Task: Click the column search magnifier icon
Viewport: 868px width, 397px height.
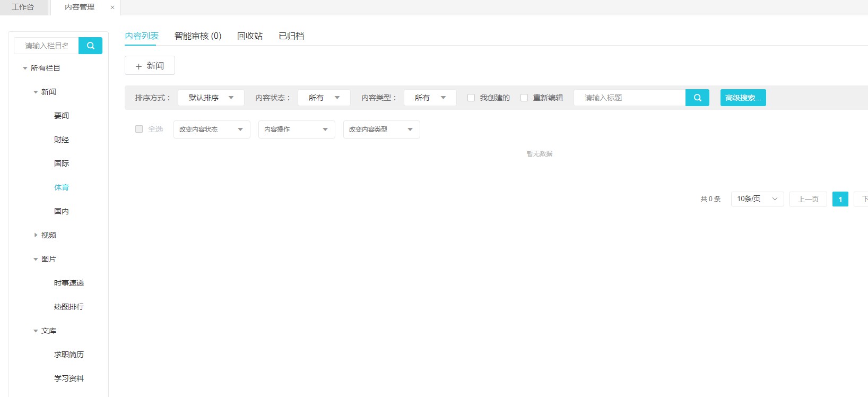Action: [90, 46]
